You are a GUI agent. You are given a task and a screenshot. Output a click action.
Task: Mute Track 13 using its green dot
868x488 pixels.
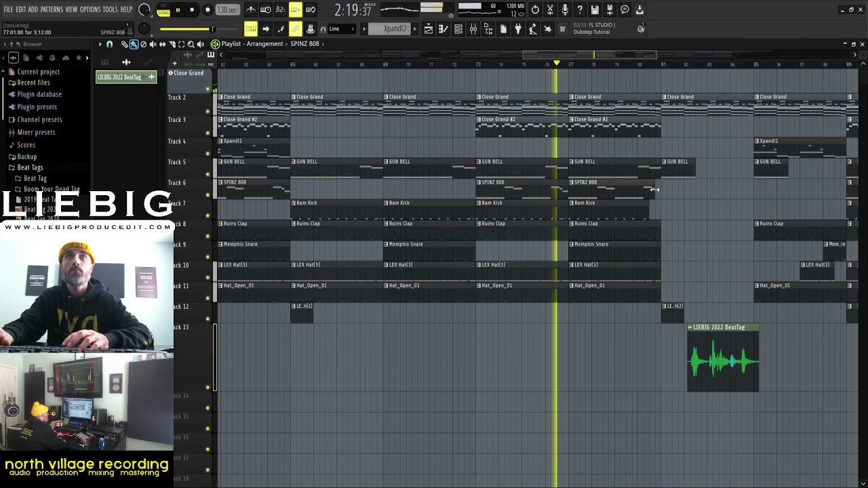[x=208, y=388]
